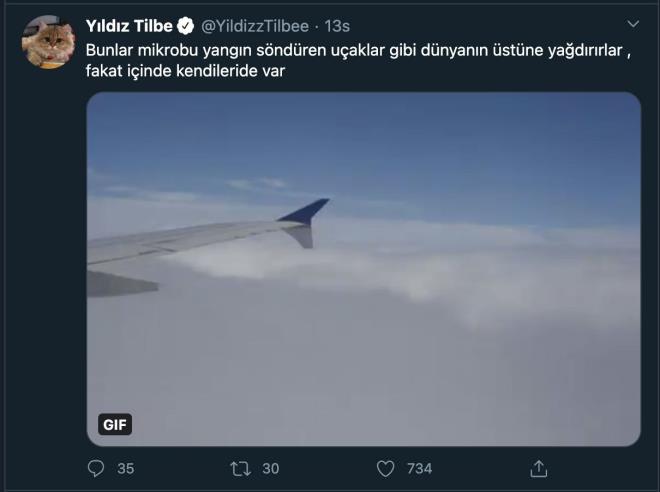View the 35 replies count
Image resolution: width=660 pixels, height=492 pixels.
pyautogui.click(x=125, y=468)
